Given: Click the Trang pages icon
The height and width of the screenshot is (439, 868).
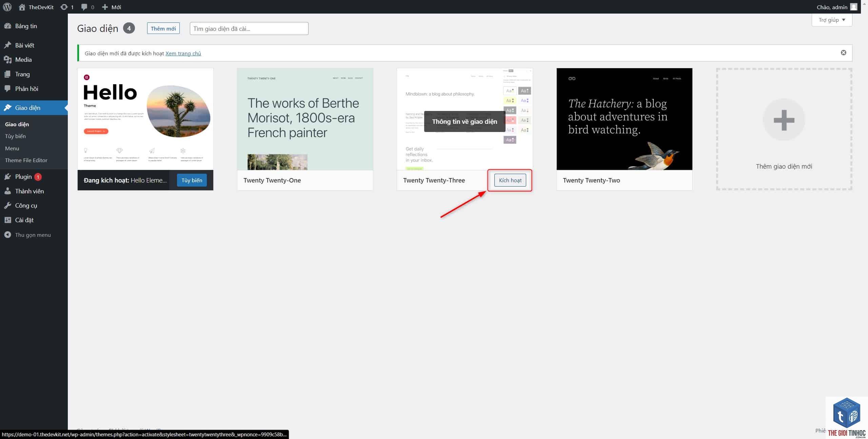Looking at the screenshot, I should point(7,74).
